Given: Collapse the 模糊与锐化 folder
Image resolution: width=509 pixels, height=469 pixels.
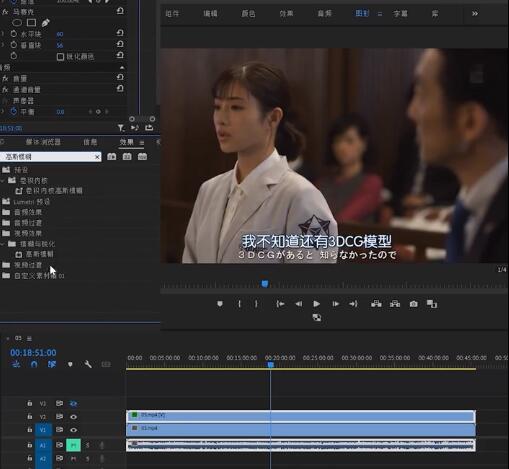Looking at the screenshot, I should coord(3,244).
